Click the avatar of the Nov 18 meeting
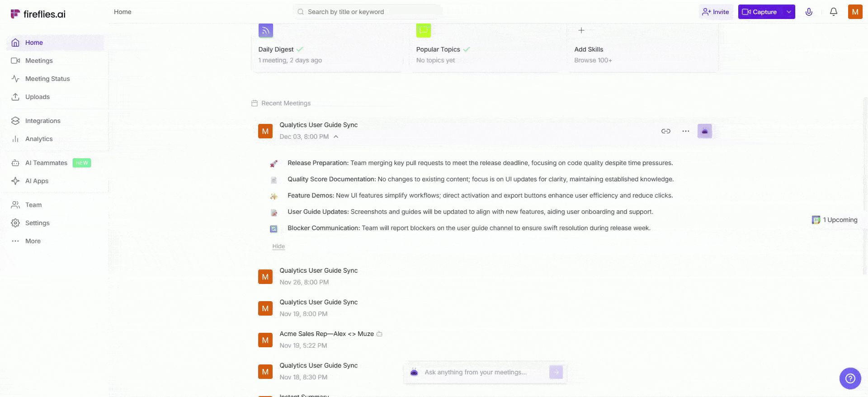 click(265, 372)
